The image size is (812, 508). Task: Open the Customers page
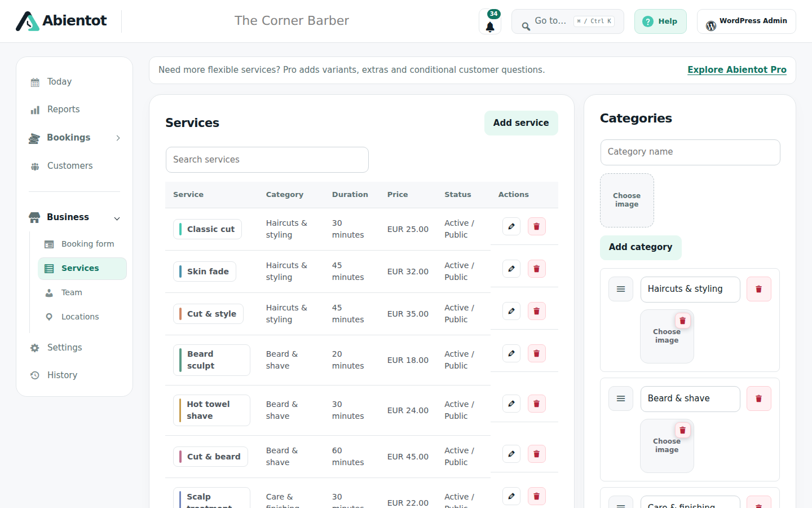[x=75, y=166]
